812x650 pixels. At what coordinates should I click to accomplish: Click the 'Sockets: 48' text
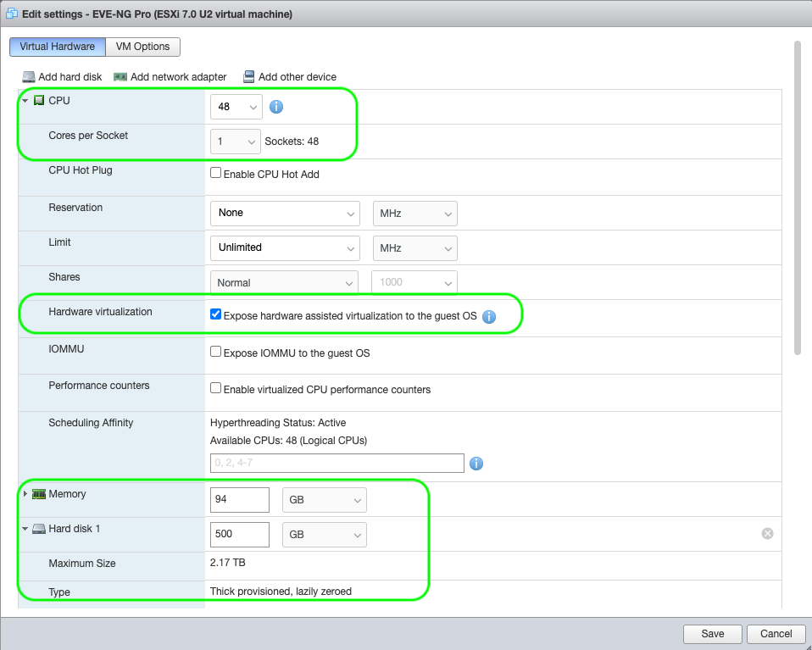coord(292,142)
